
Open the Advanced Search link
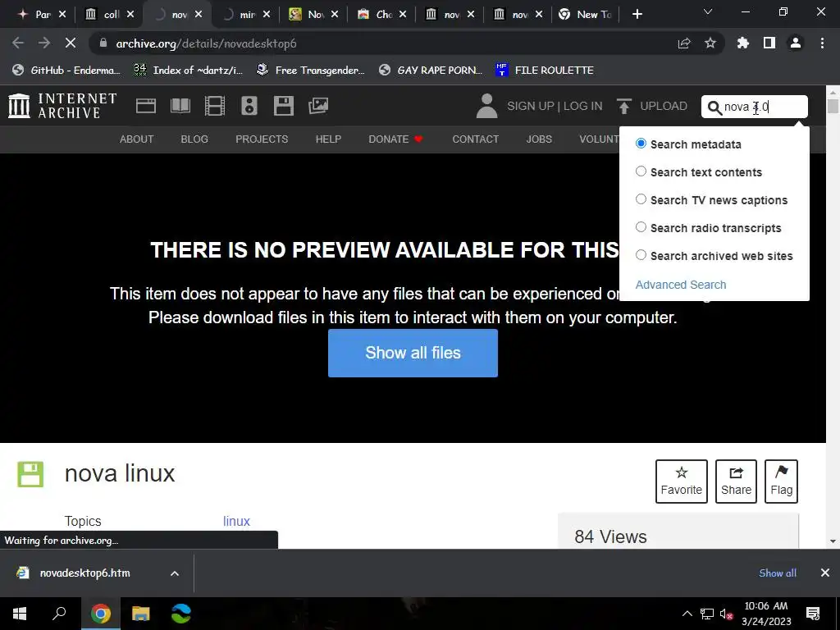coord(681,285)
